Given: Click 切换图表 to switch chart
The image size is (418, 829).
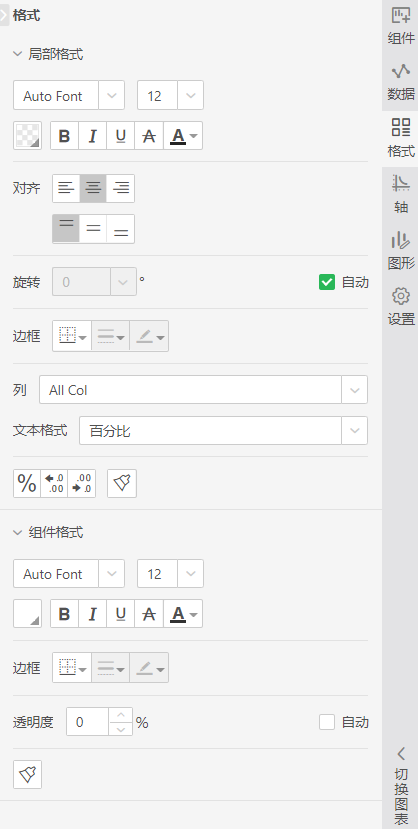Looking at the screenshot, I should 401,786.
